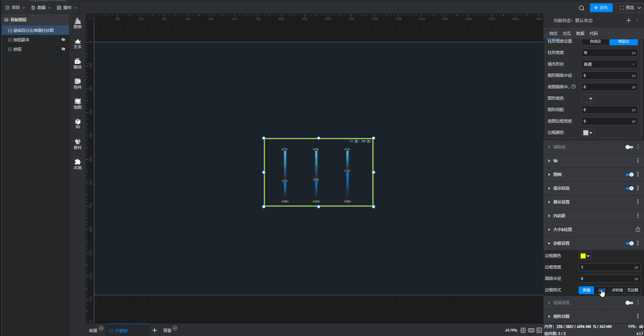Open the 数据 menu in top bar

point(41,7)
